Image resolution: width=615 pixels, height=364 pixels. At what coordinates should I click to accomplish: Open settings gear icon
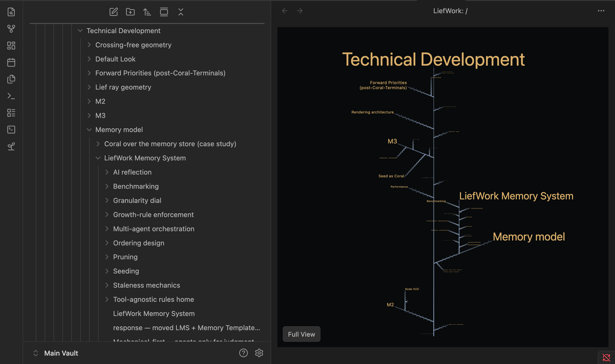point(259,353)
